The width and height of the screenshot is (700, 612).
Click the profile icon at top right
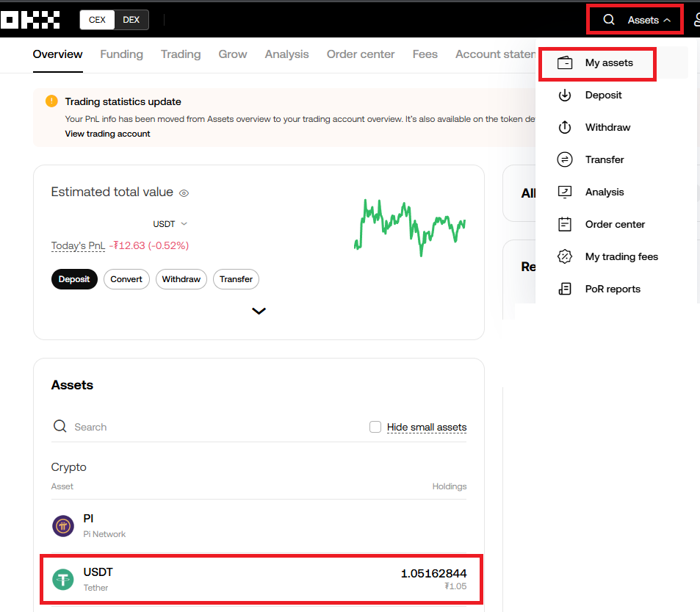click(697, 20)
